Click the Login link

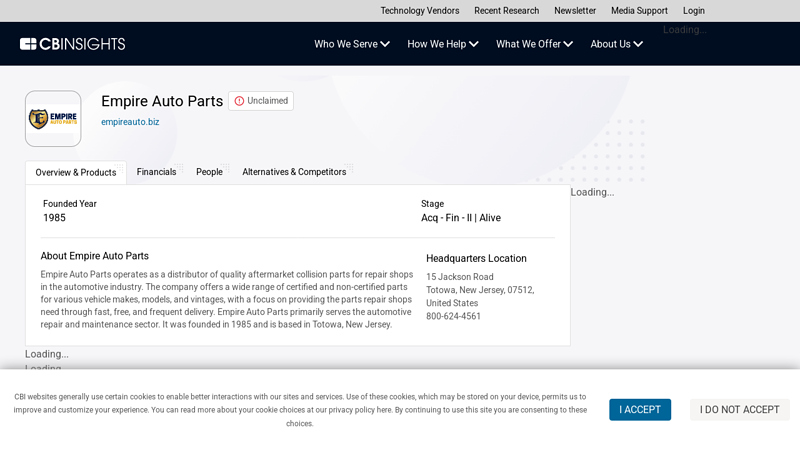pos(694,11)
